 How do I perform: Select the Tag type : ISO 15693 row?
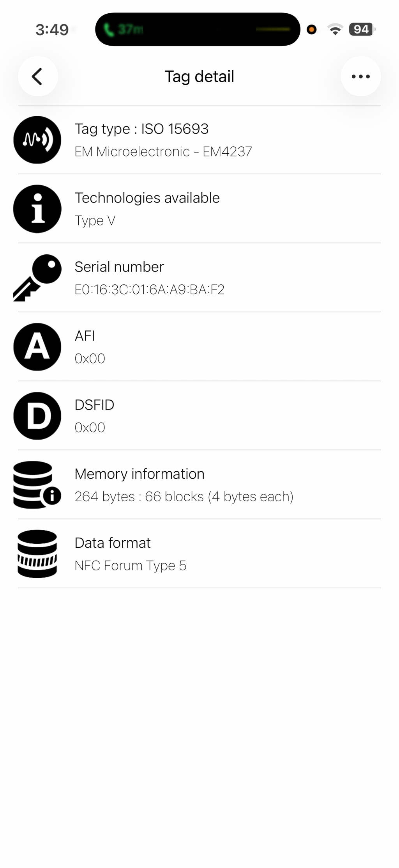click(199, 140)
